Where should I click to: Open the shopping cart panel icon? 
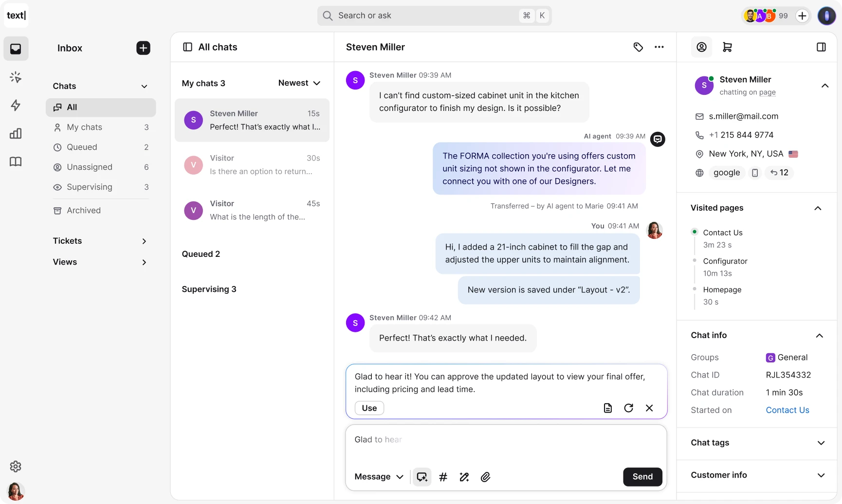(727, 47)
